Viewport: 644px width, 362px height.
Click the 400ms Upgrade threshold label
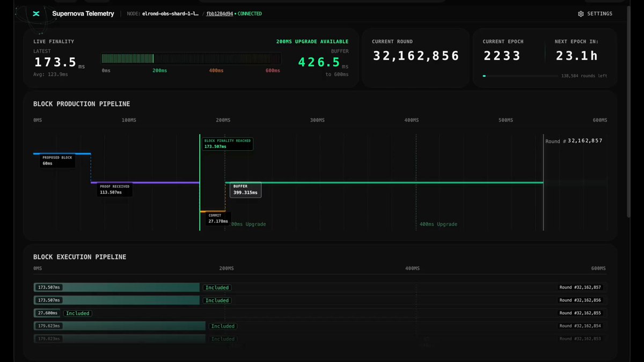coord(438,224)
